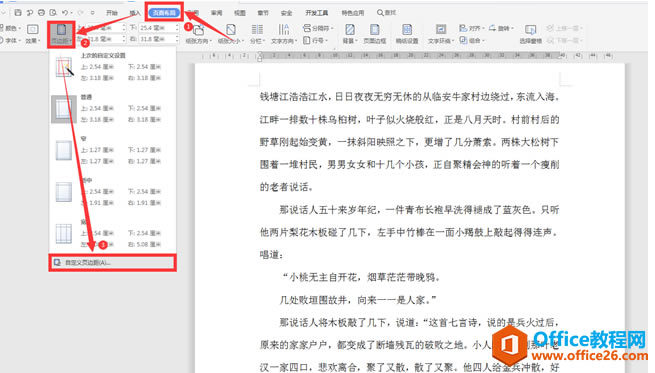The image size is (655, 373).
Task: Click the 查找 search button
Action: (x=386, y=13)
